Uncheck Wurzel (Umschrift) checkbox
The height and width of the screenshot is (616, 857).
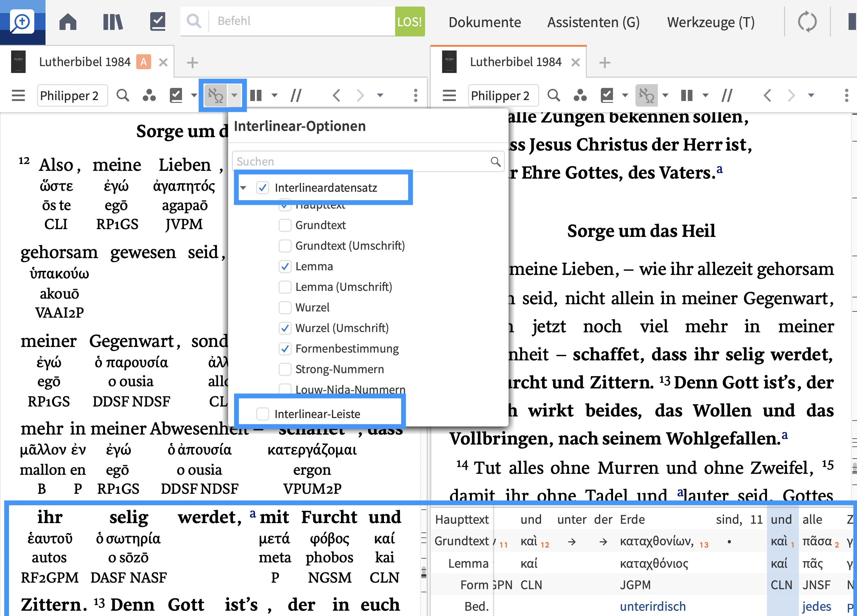pyautogui.click(x=285, y=328)
